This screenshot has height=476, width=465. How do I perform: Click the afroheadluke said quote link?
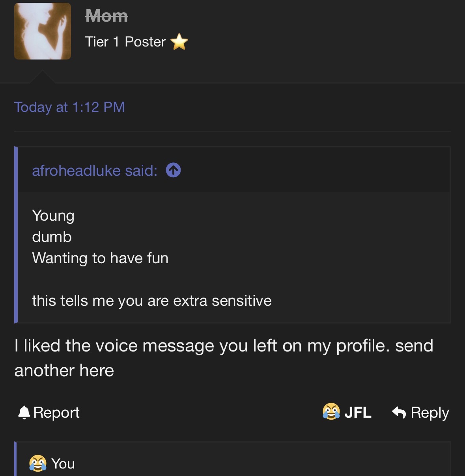point(95,170)
